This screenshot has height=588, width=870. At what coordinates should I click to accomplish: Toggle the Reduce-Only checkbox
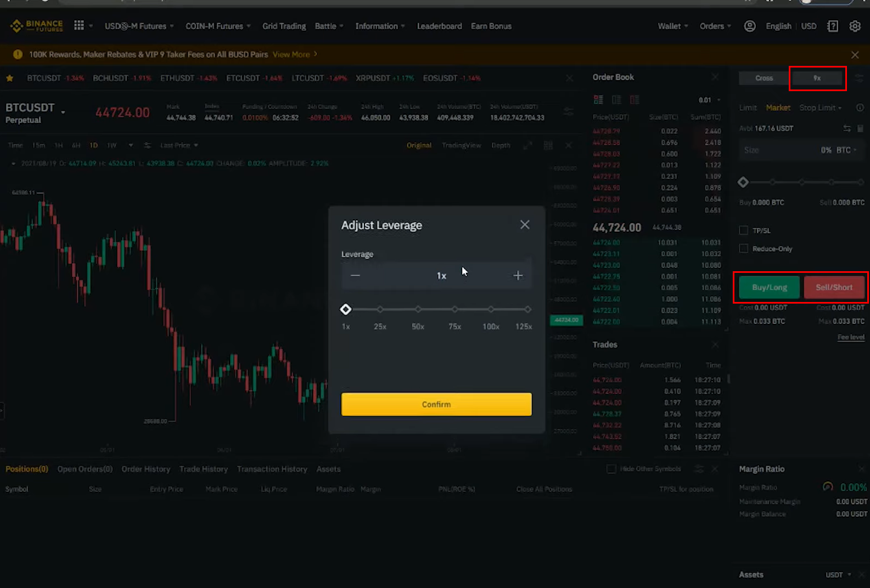pos(744,249)
